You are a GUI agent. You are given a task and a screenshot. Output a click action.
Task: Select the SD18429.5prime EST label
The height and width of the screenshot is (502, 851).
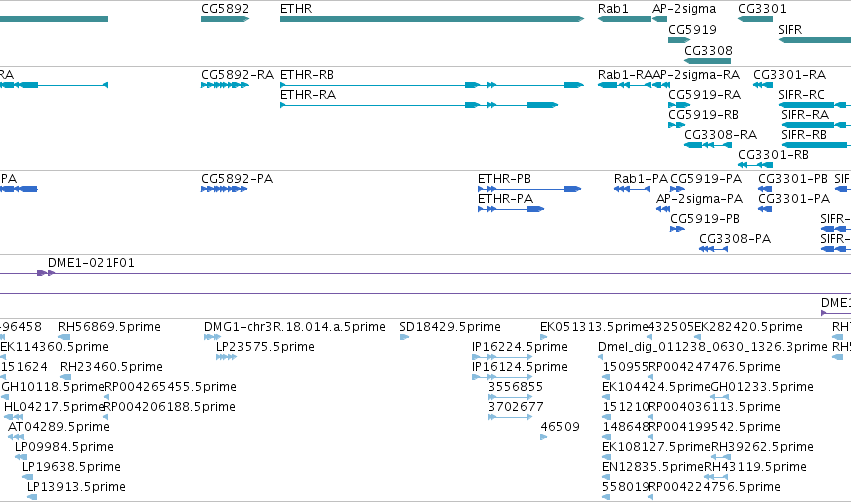[449, 327]
